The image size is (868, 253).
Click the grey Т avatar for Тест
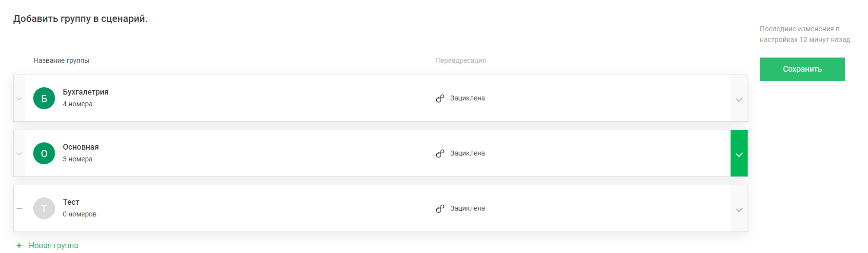pyautogui.click(x=44, y=208)
